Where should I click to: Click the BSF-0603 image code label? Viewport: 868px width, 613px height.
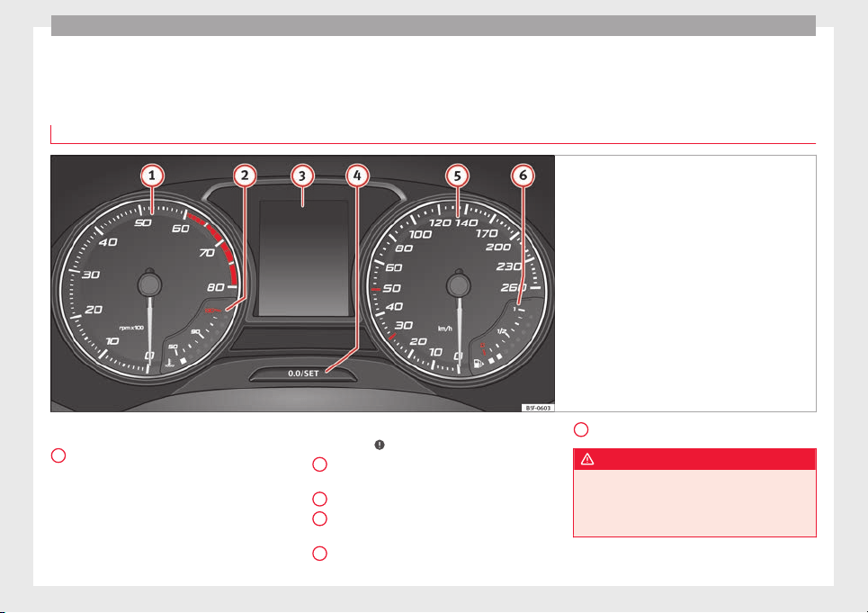[538, 408]
